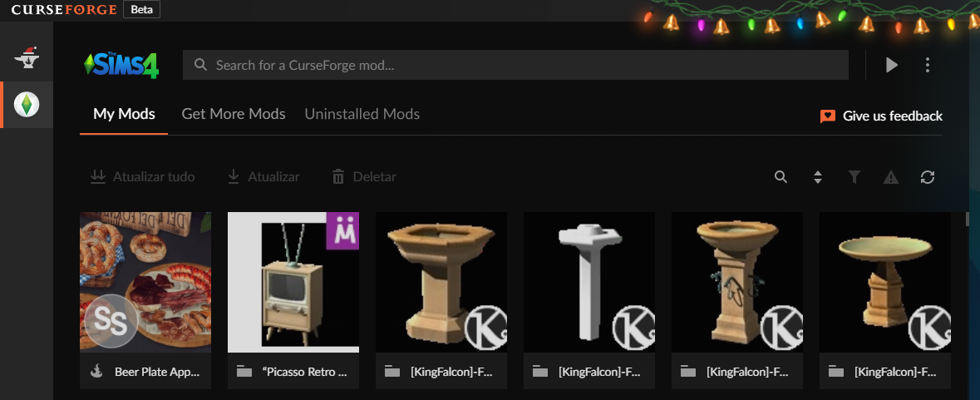The height and width of the screenshot is (400, 980).
Task: Launch the game with the play button
Action: click(x=892, y=65)
